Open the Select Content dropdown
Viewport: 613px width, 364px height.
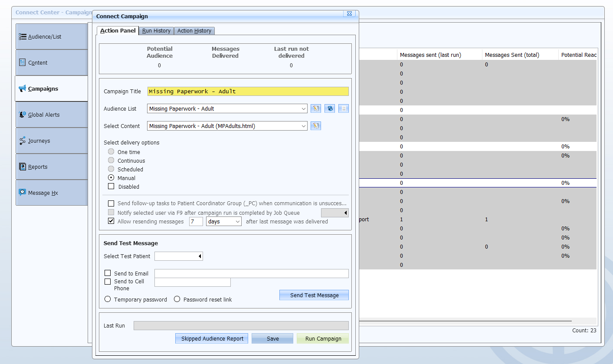(304, 126)
